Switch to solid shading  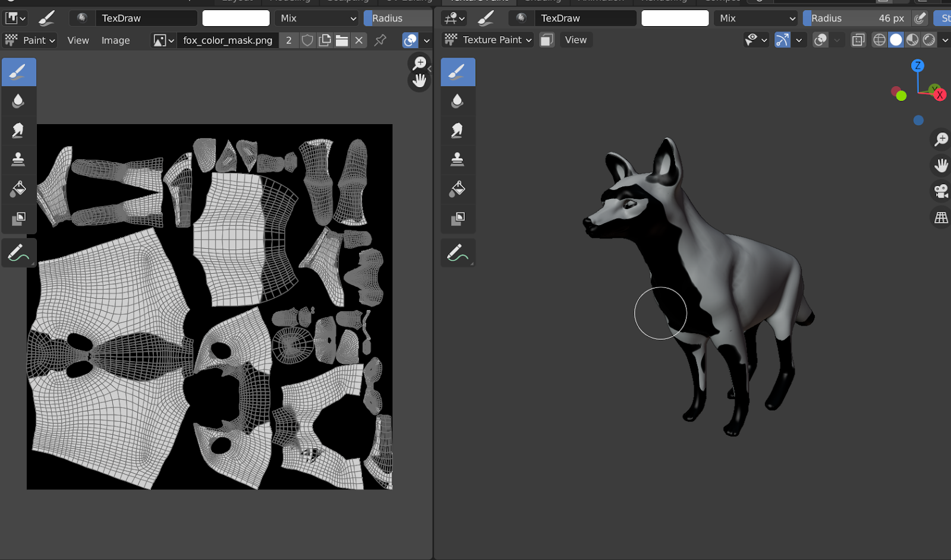pos(896,40)
